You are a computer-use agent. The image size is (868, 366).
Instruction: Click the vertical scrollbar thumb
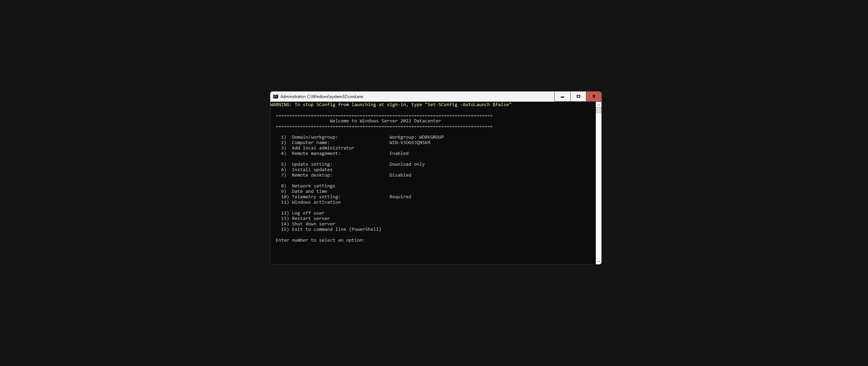click(x=598, y=110)
